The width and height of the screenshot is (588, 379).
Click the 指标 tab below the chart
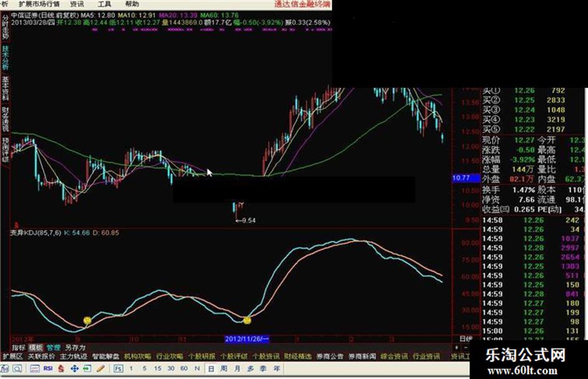[x=19, y=347]
